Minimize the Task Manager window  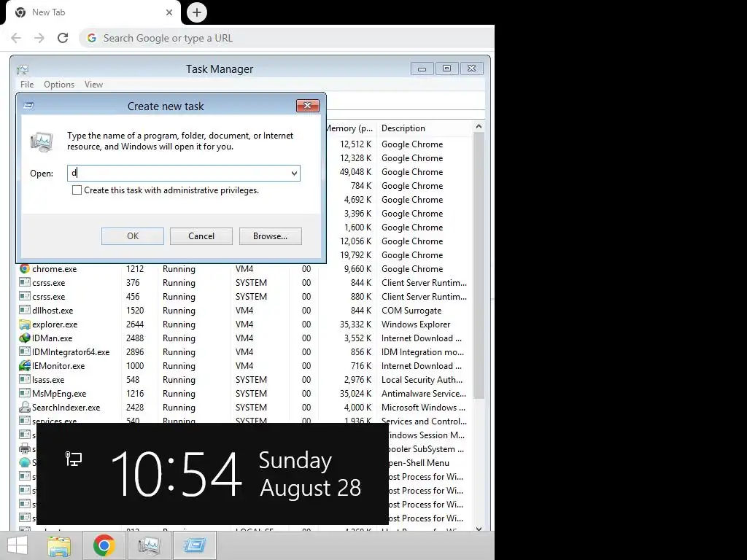coord(422,69)
